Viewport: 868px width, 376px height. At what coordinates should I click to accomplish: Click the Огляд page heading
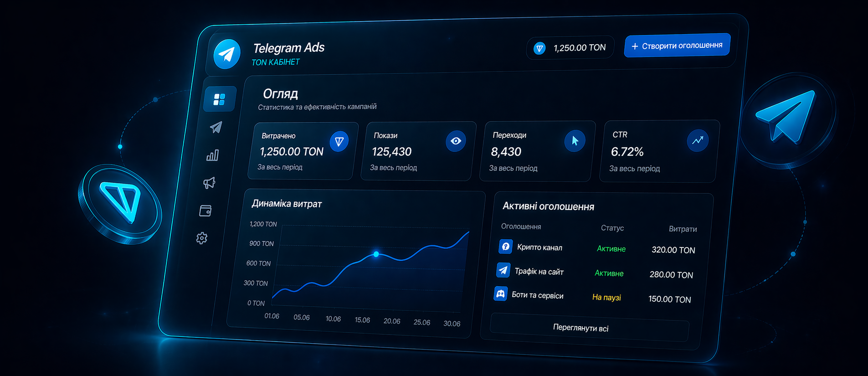pyautogui.click(x=281, y=94)
